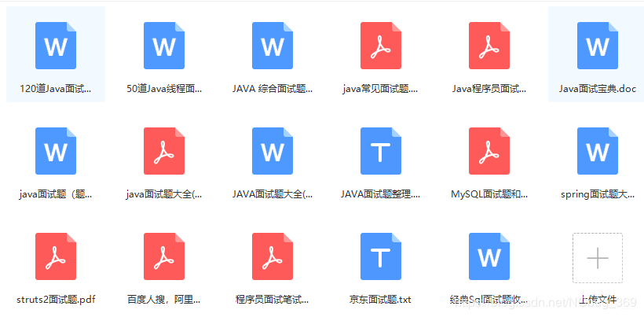Click the 上传文件 upload label

tap(598, 300)
